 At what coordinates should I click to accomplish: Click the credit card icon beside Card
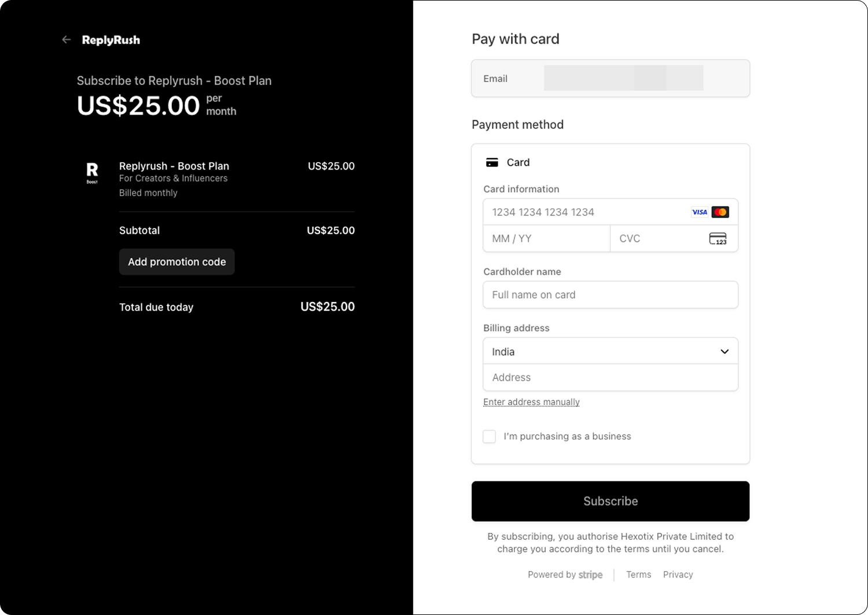point(492,163)
